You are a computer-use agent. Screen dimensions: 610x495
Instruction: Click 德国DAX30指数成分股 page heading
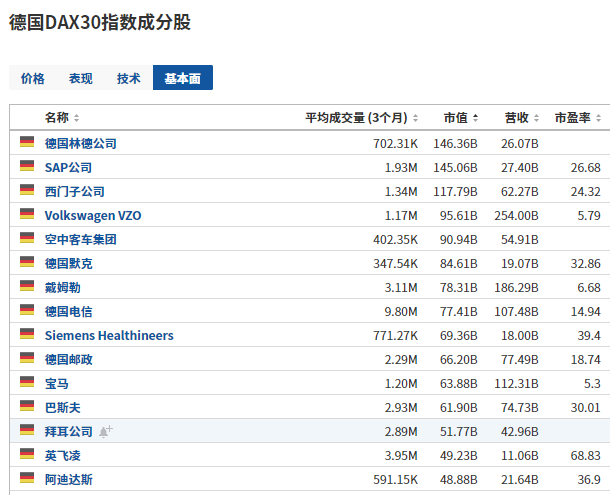[100, 22]
